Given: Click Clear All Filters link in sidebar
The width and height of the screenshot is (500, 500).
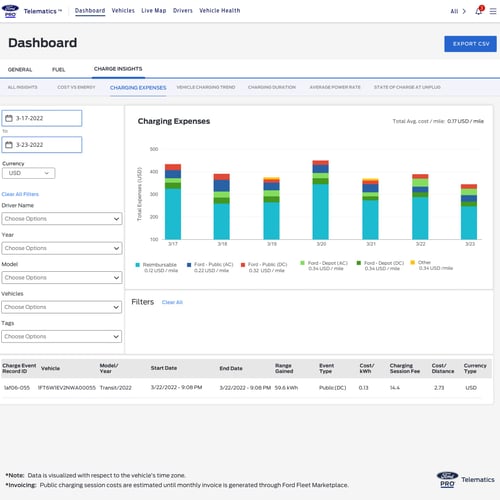Looking at the screenshot, I should pyautogui.click(x=20, y=194).
